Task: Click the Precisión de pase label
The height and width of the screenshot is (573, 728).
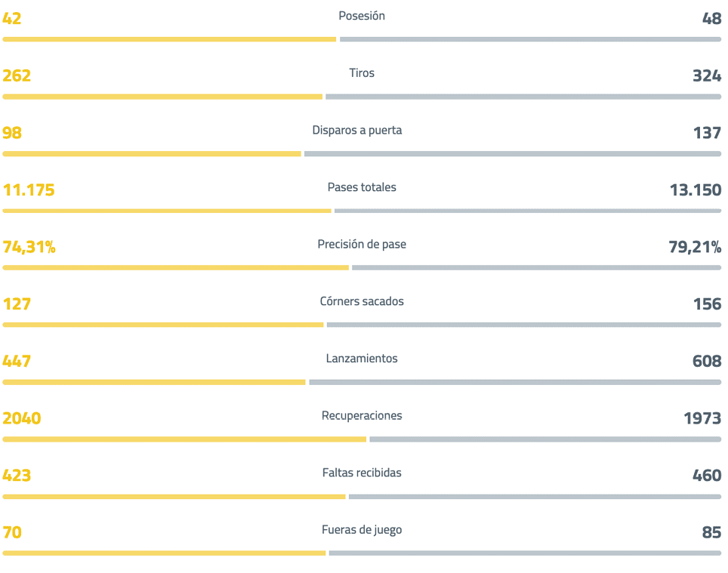Action: click(362, 245)
